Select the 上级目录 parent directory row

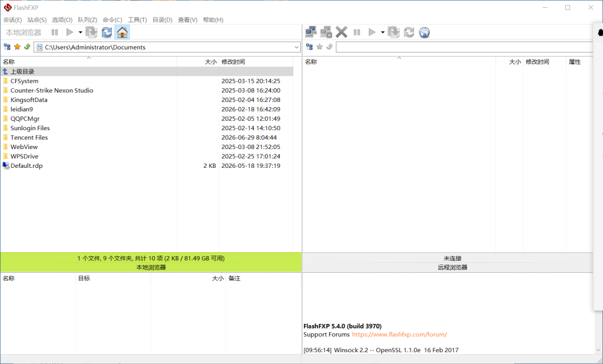coord(147,72)
